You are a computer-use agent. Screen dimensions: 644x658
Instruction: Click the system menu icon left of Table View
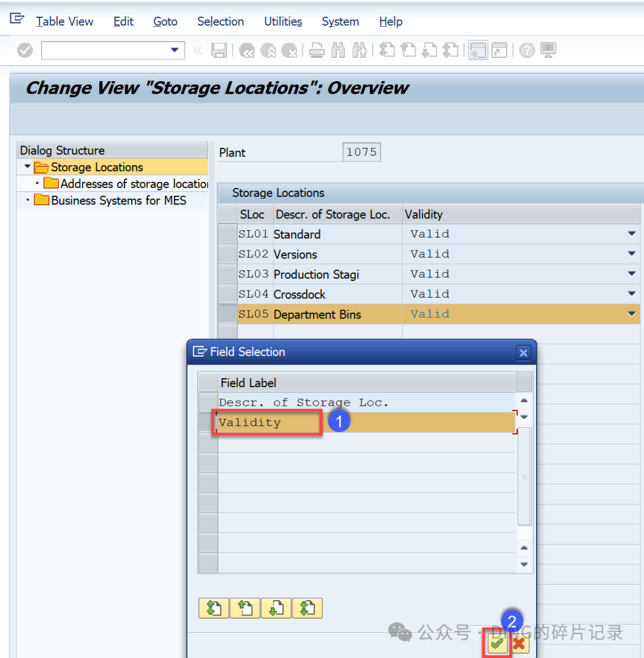pos(17,19)
